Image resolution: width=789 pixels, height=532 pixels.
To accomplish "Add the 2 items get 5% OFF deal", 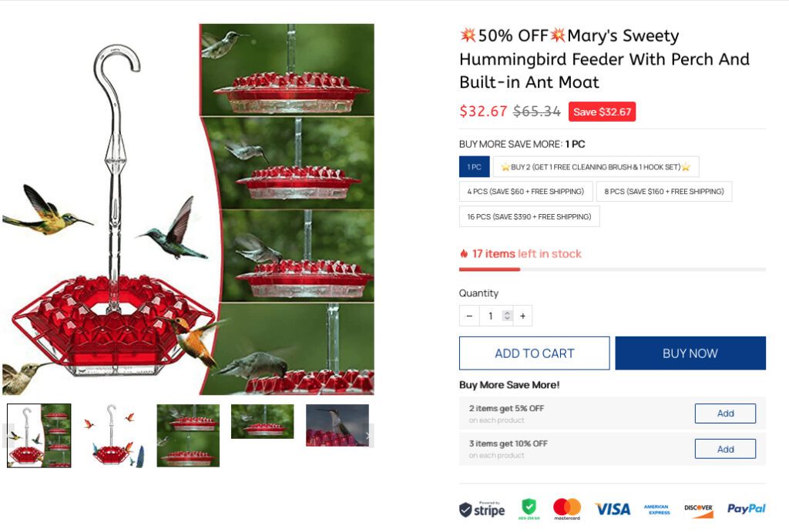I will [725, 413].
